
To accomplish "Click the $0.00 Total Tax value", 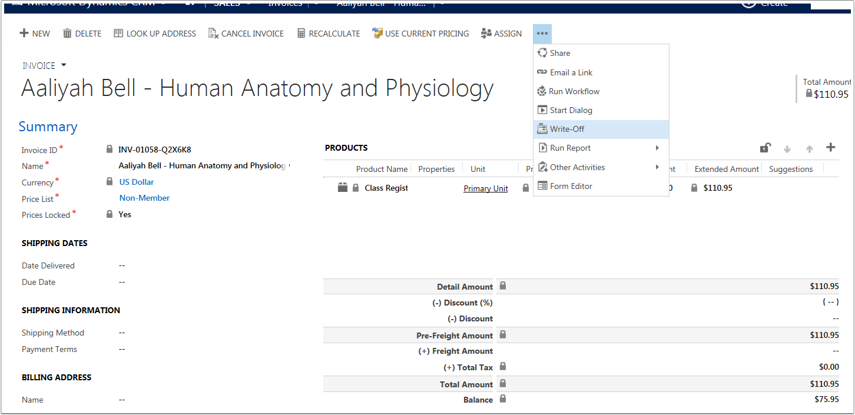I will click(x=828, y=367).
